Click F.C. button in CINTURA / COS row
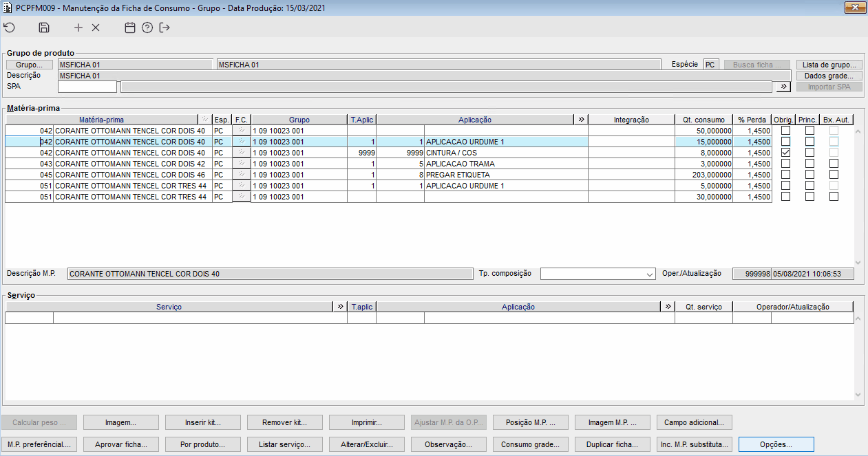868x456 pixels. pyautogui.click(x=242, y=153)
